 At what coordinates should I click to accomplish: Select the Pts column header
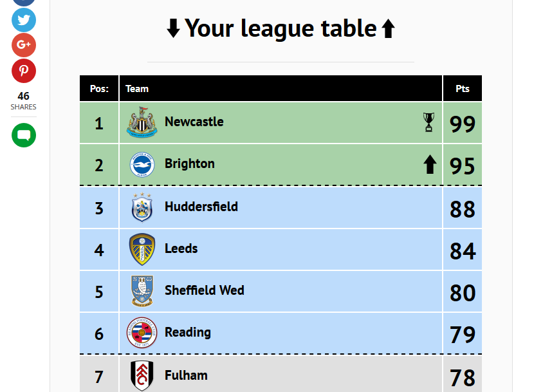pos(463,89)
